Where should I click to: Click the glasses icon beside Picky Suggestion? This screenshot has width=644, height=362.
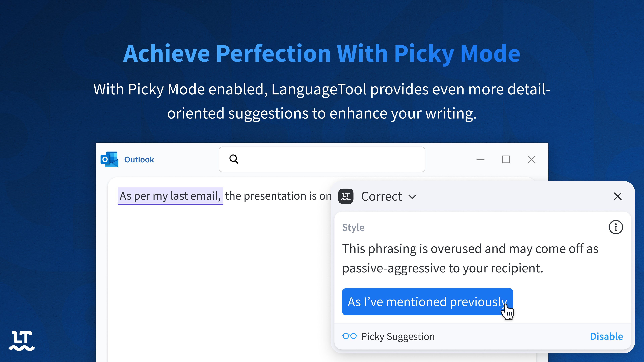(350, 336)
